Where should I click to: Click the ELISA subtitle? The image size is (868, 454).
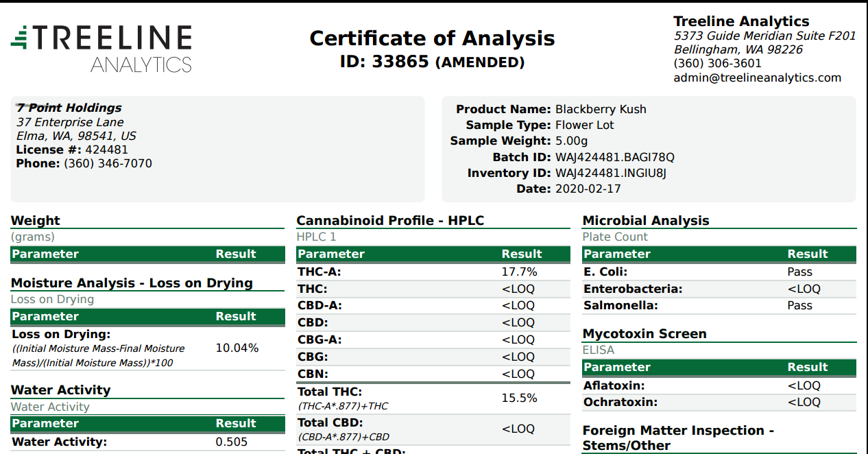tap(599, 350)
